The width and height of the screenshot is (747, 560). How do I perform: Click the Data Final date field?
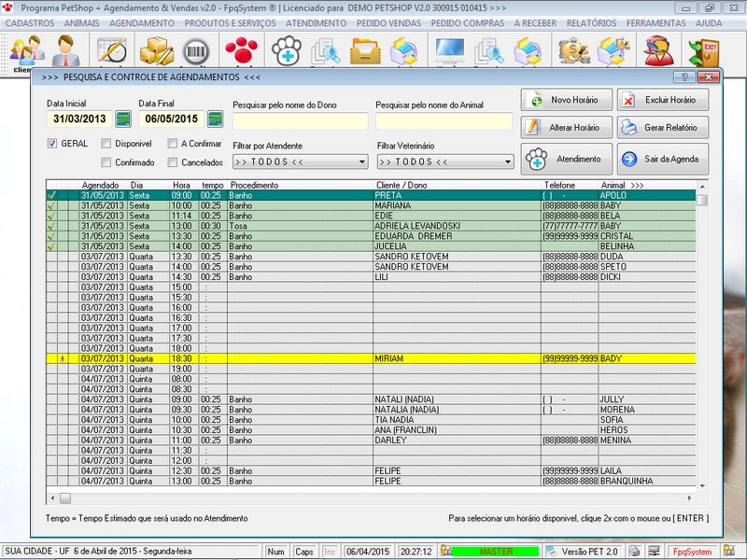click(x=172, y=119)
